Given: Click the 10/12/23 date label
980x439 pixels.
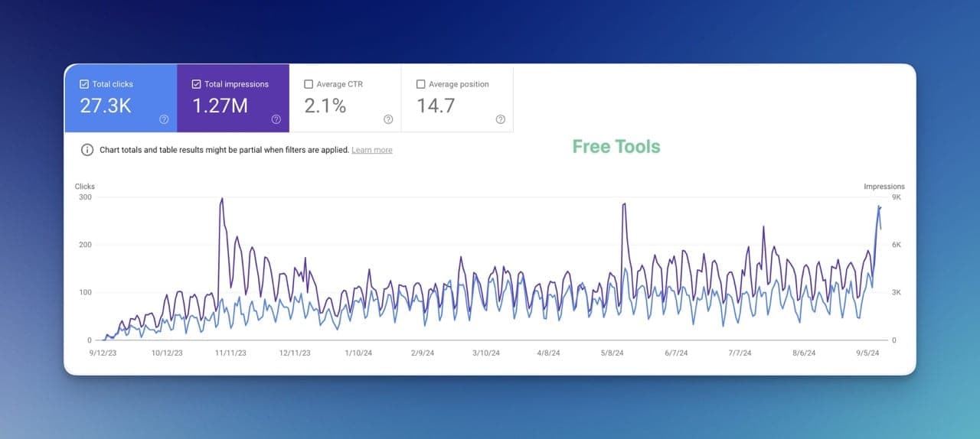Looking at the screenshot, I should [167, 353].
